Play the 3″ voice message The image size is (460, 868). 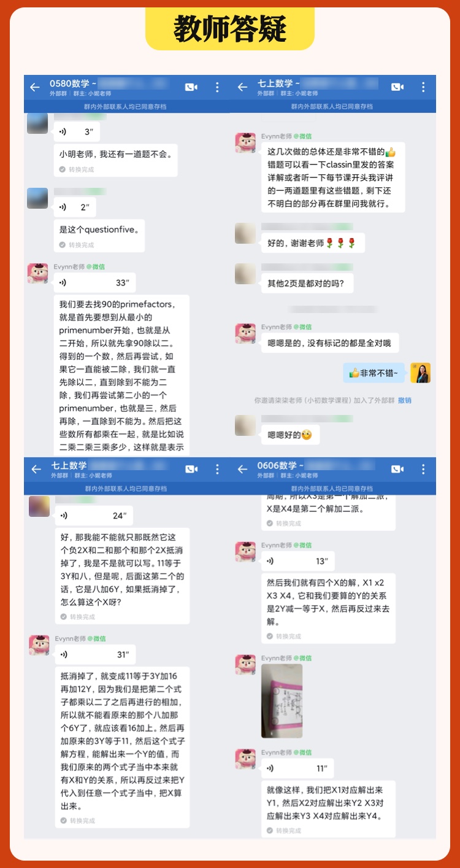coord(77,131)
